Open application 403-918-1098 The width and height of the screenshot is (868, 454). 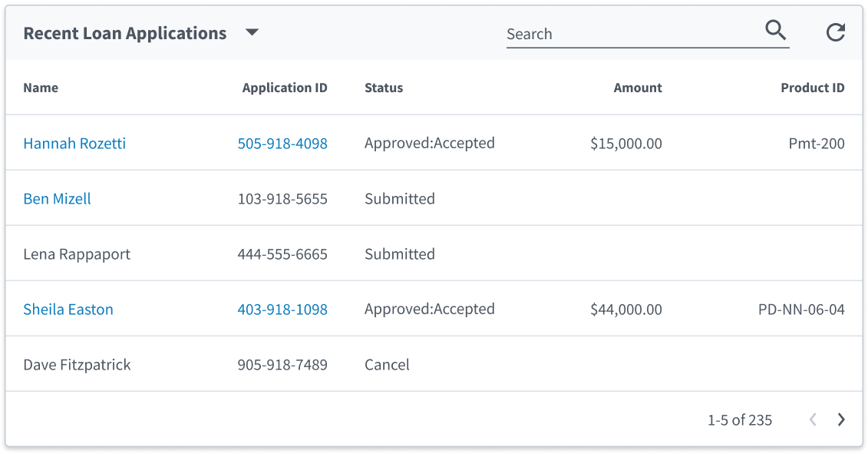282,310
